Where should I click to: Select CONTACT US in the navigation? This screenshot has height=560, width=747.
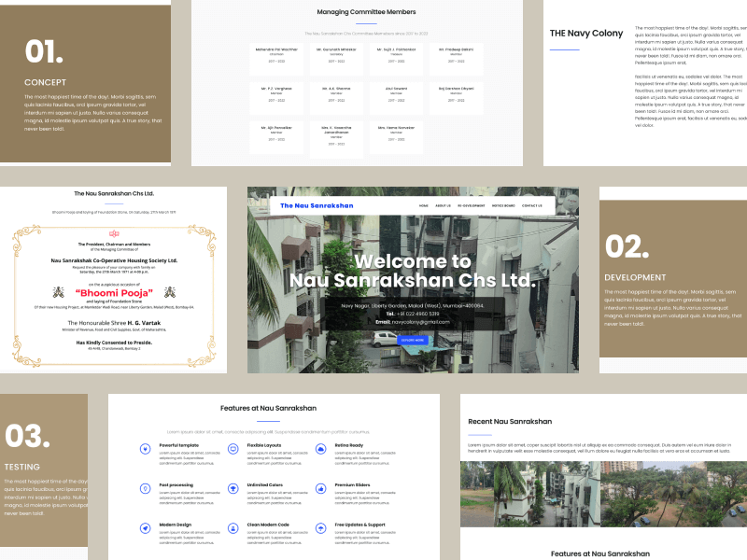[531, 205]
